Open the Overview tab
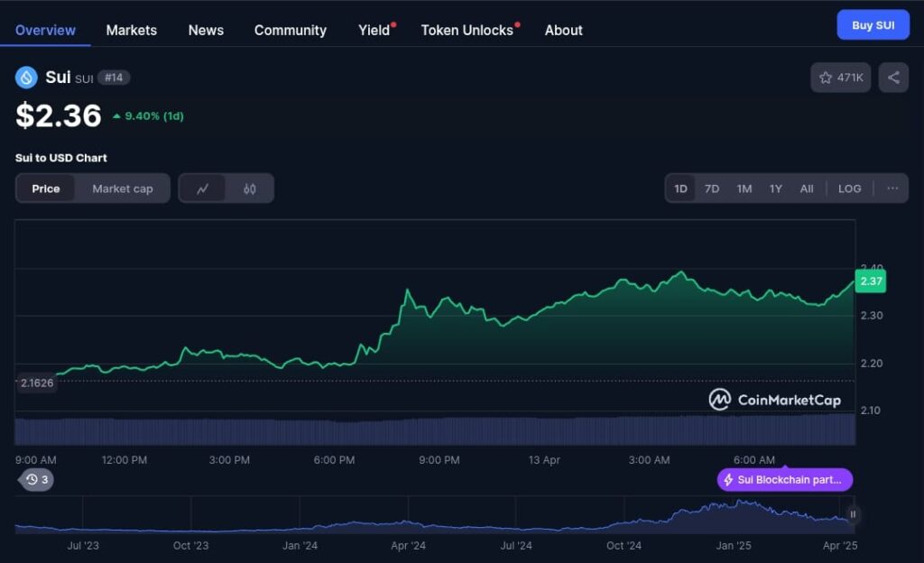The height and width of the screenshot is (563, 924). click(x=45, y=30)
